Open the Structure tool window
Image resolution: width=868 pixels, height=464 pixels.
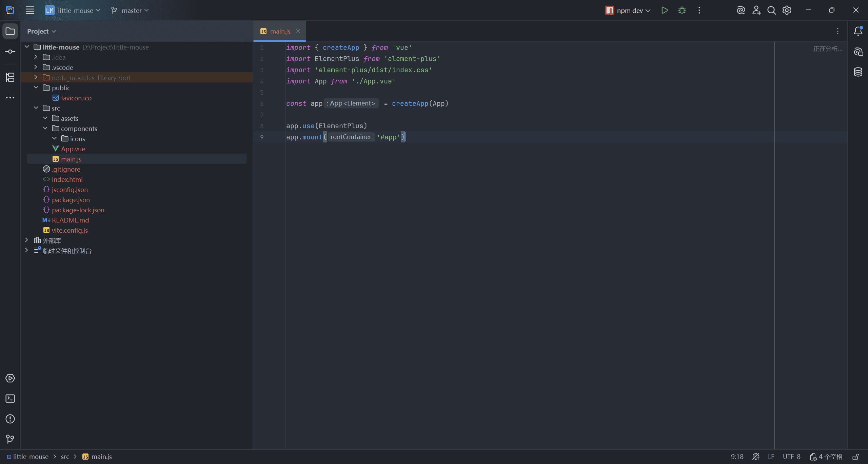tap(10, 77)
